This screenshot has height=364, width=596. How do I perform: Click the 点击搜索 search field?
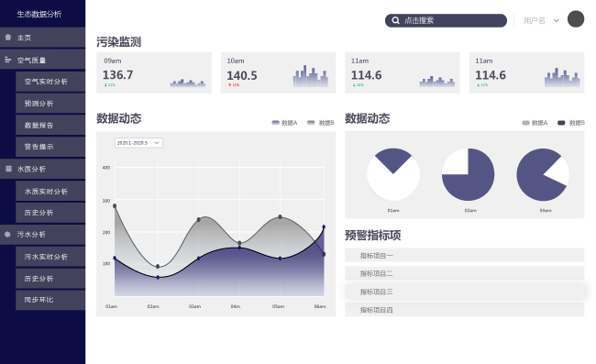click(446, 20)
